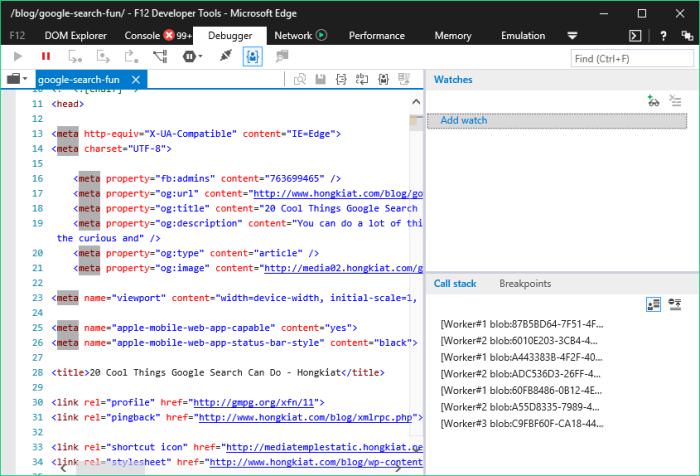Switch to the Breakpoints tab

point(525,284)
